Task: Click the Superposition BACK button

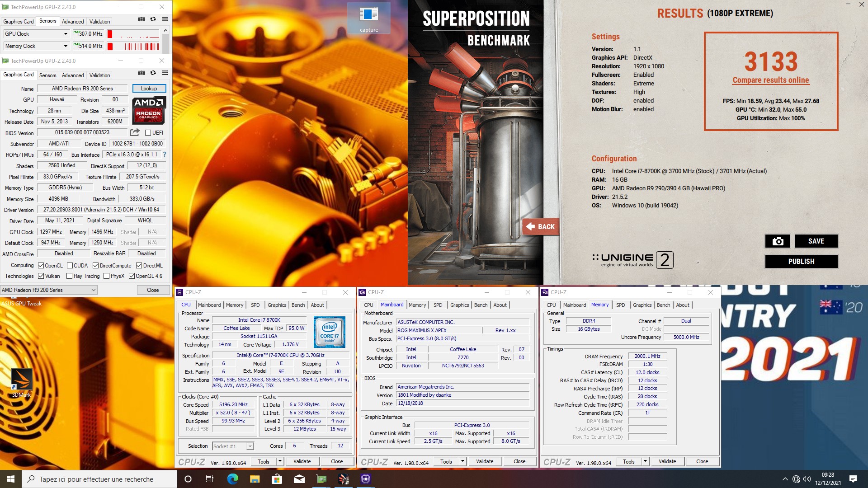Action: [x=540, y=227]
